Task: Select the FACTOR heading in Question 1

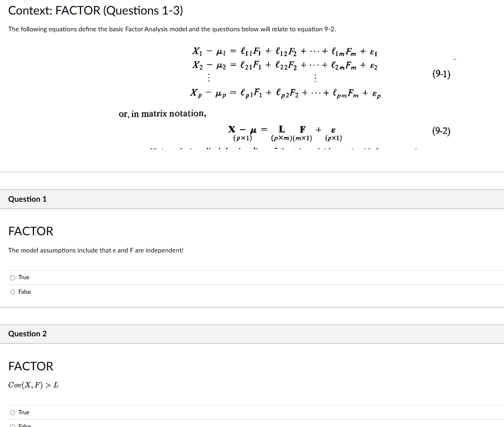Action: point(30,231)
